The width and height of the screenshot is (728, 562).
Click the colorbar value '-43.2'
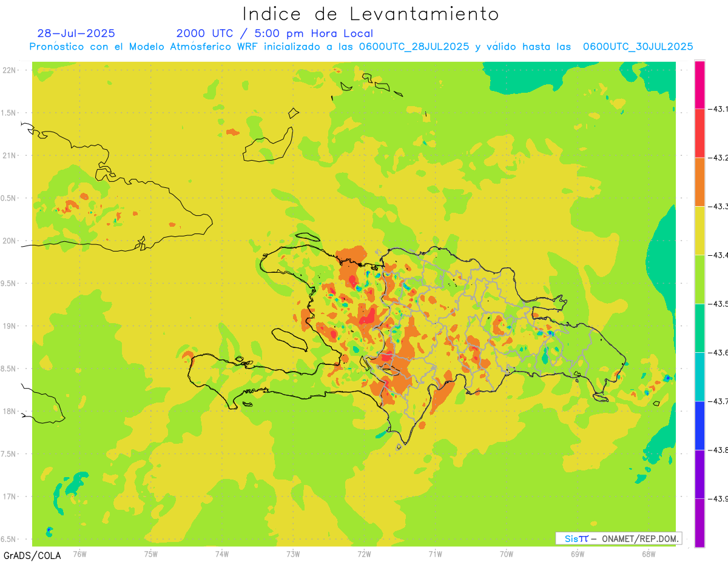tap(719, 158)
